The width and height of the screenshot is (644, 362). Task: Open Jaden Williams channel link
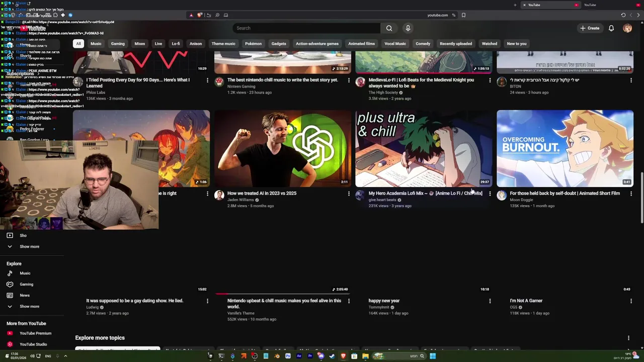[240, 200]
